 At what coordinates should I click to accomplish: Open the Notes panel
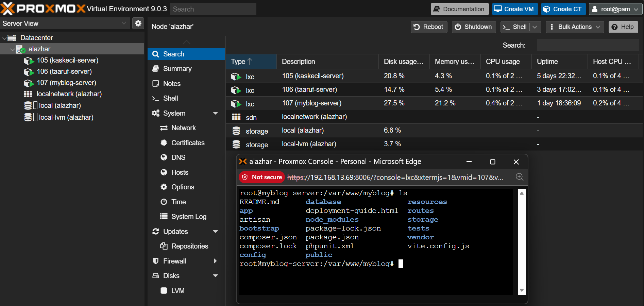tap(186, 84)
